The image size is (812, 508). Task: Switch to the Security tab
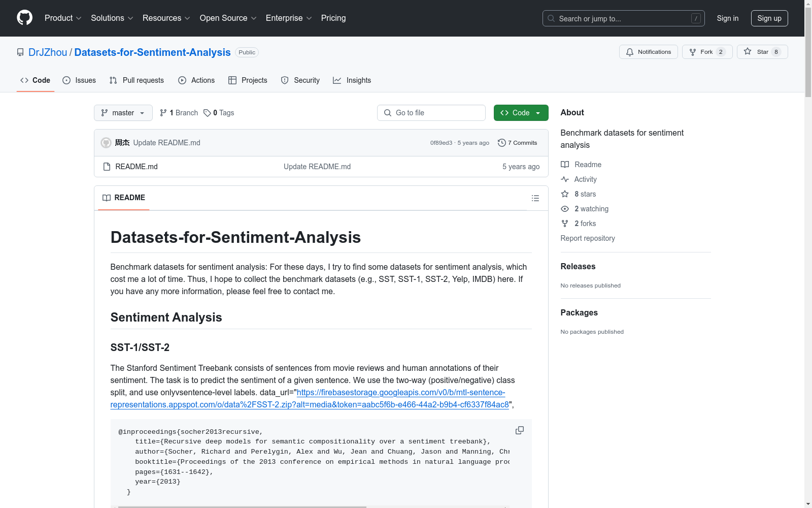point(300,80)
